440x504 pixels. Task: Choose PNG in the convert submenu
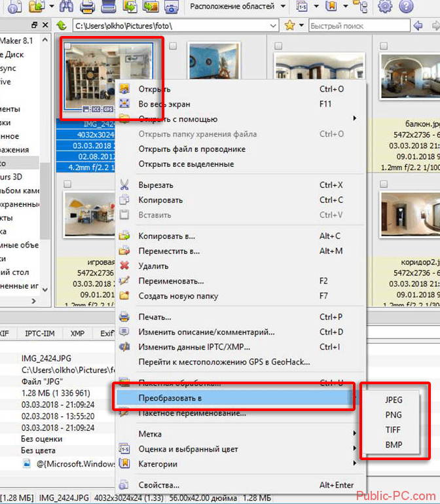pyautogui.click(x=394, y=415)
